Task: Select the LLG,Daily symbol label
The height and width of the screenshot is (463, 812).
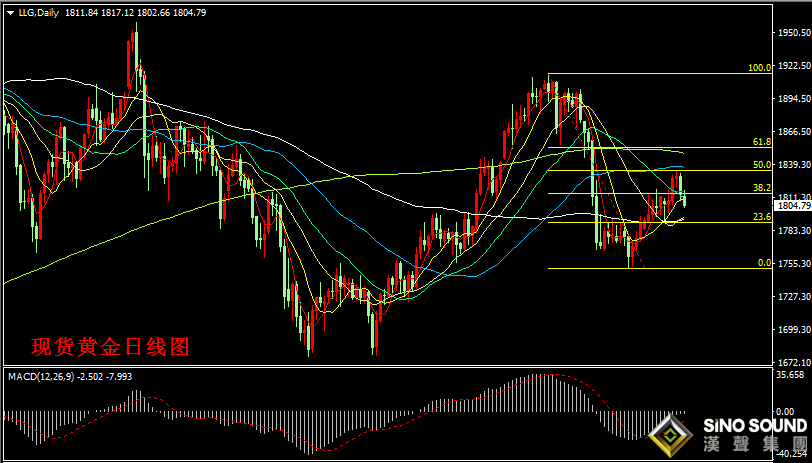Action: (x=40, y=12)
